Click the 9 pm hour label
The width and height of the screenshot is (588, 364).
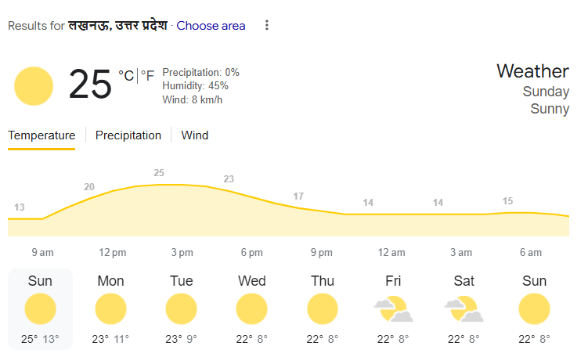click(x=321, y=253)
